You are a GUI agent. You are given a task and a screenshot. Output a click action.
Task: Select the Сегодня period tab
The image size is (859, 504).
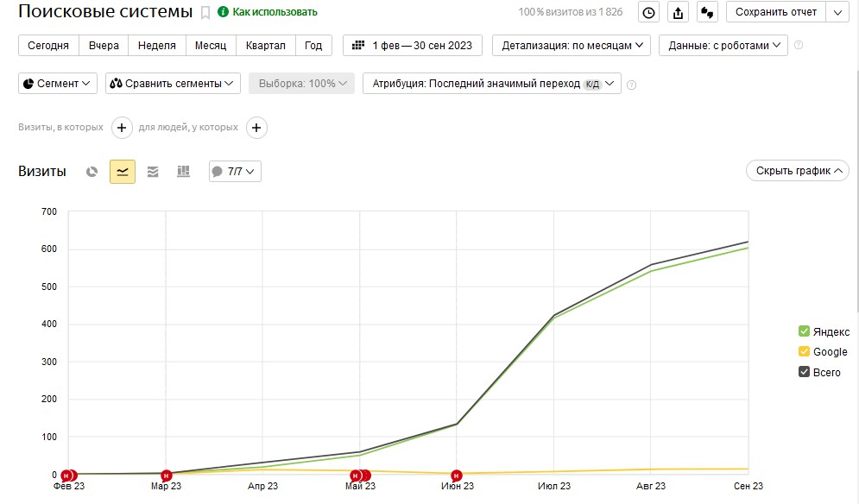click(x=48, y=46)
